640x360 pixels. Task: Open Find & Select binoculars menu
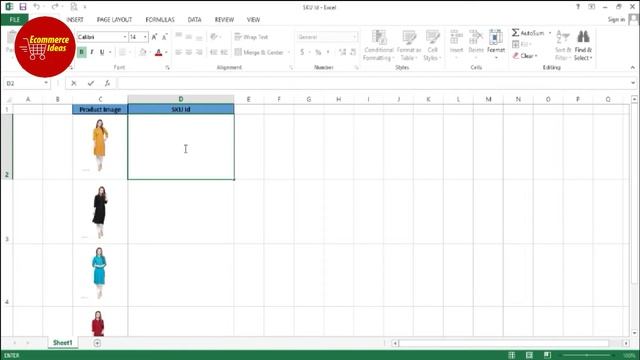(583, 46)
